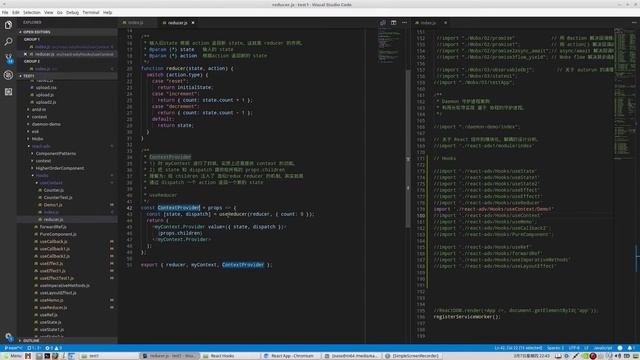Click the git branch name in status bar
The image size is (640, 360).
[13, 348]
